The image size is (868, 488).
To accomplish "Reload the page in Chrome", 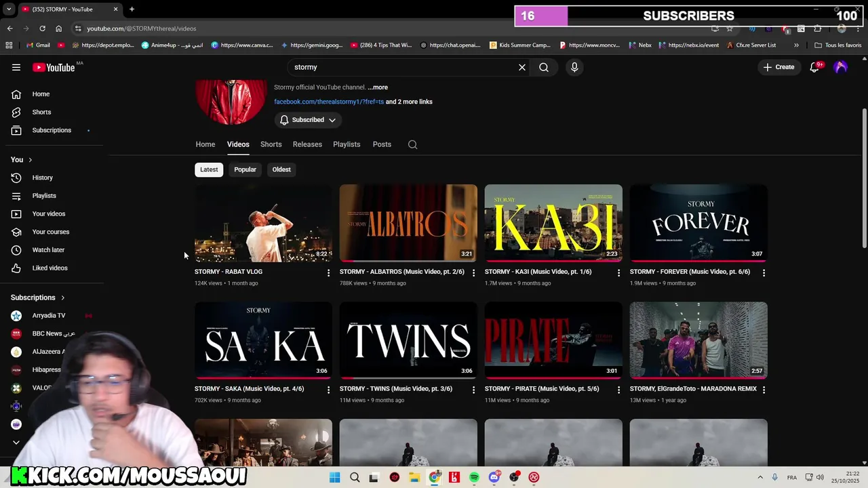I will click(x=42, y=28).
